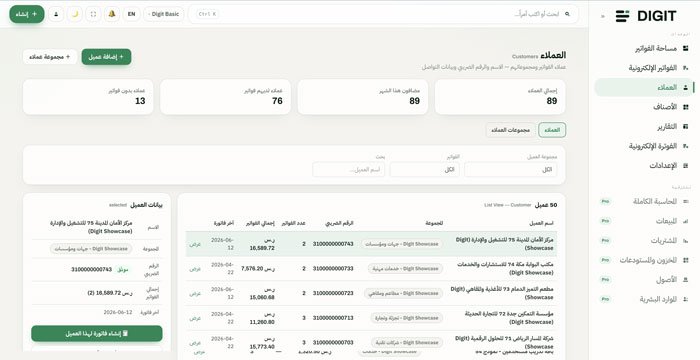Click date 2026-06-12 in customer details panel

tap(118, 312)
